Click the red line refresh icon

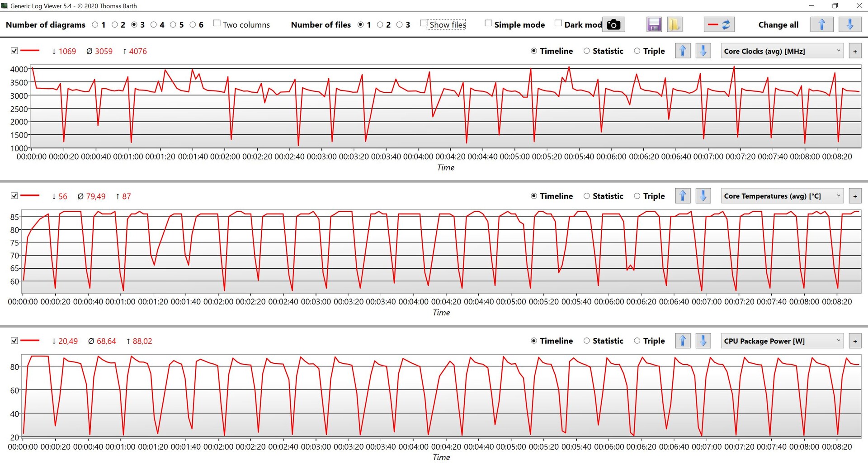click(x=719, y=24)
